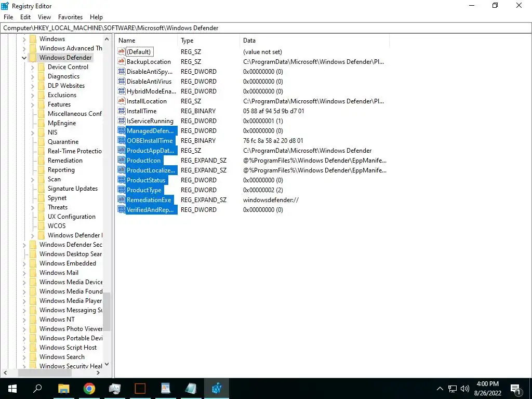Click the IsServiceRunning value icon
The height and width of the screenshot is (399, 532).
[x=122, y=121]
